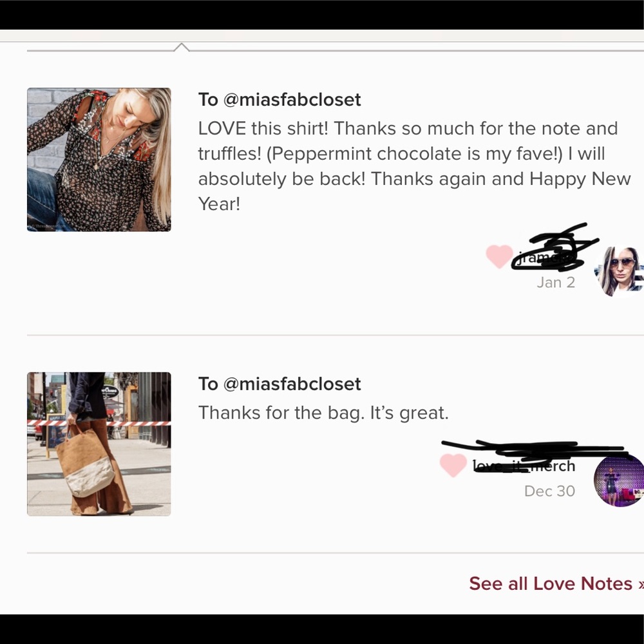Click the "Peppermint chocolate is my fave!" sentence
644x644 pixels.
(414, 154)
